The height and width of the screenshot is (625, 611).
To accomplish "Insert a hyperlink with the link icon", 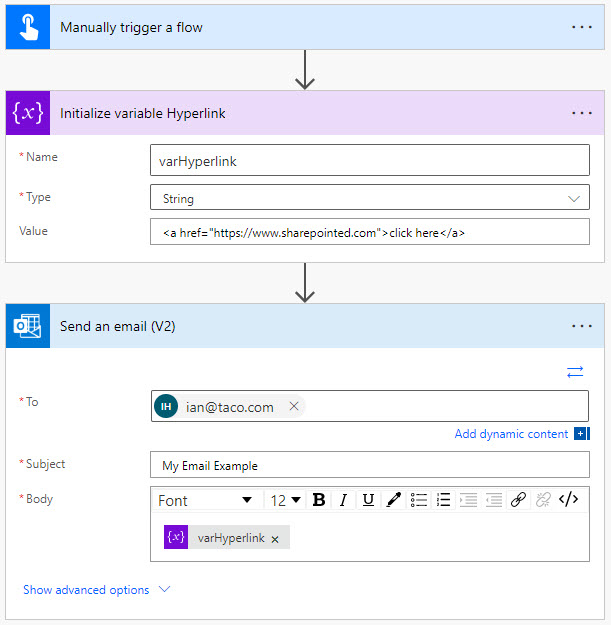I will [x=518, y=499].
